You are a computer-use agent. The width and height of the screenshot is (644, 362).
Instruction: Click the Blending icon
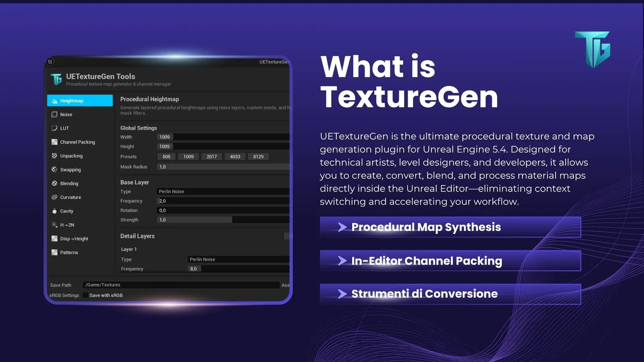pos(54,183)
